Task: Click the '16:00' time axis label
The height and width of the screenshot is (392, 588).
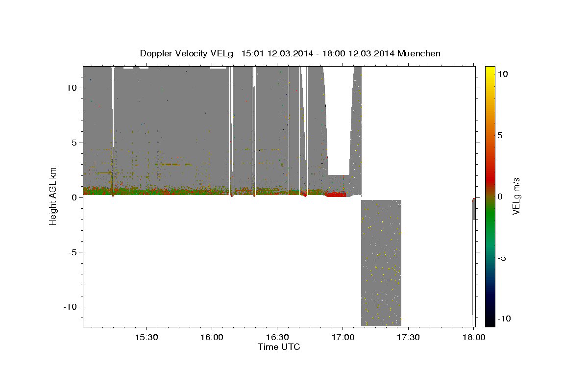Action: [212, 337]
